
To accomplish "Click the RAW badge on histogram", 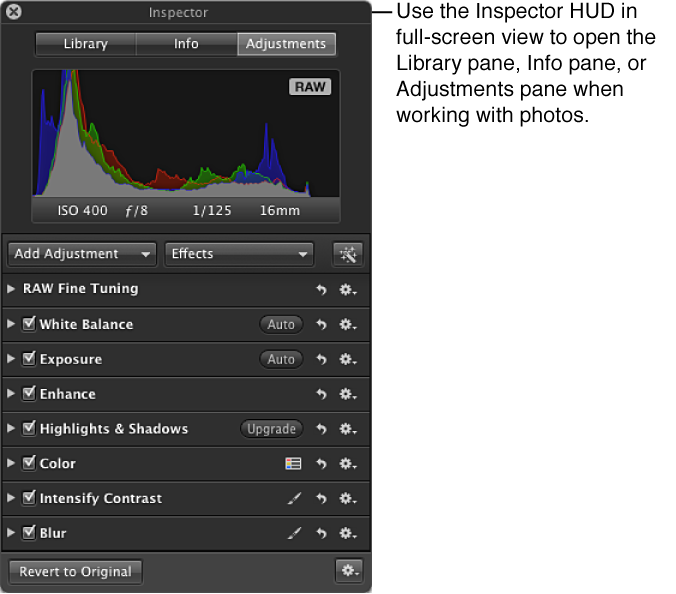I will pyautogui.click(x=310, y=87).
